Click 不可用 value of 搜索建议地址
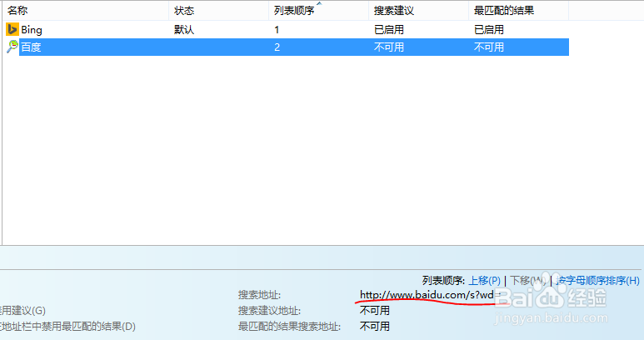644x340 pixels. click(375, 310)
